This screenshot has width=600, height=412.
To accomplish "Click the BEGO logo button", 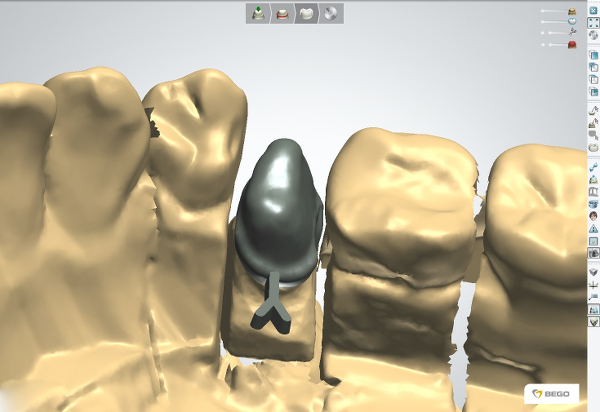I will pos(550,394).
